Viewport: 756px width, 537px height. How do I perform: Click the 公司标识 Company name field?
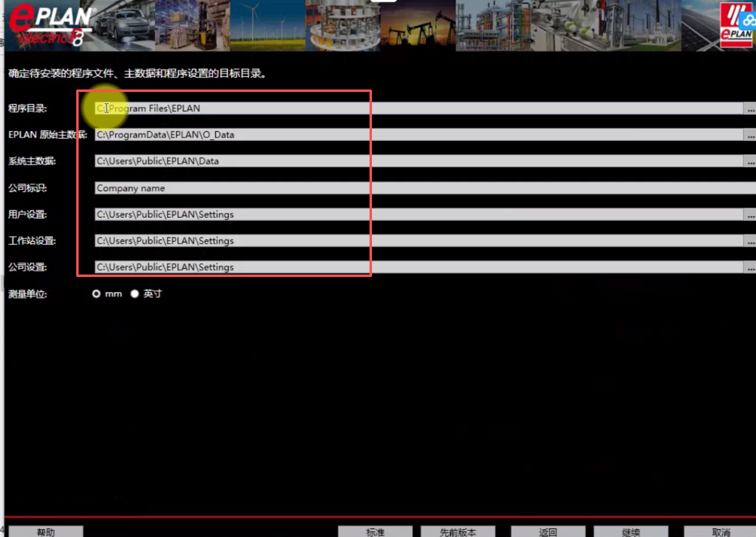pos(425,188)
